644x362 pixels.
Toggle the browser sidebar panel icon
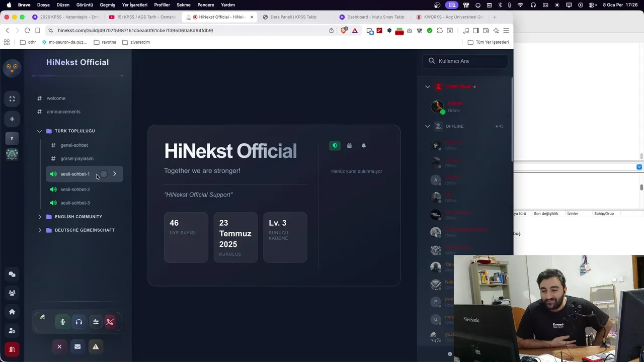click(x=476, y=31)
